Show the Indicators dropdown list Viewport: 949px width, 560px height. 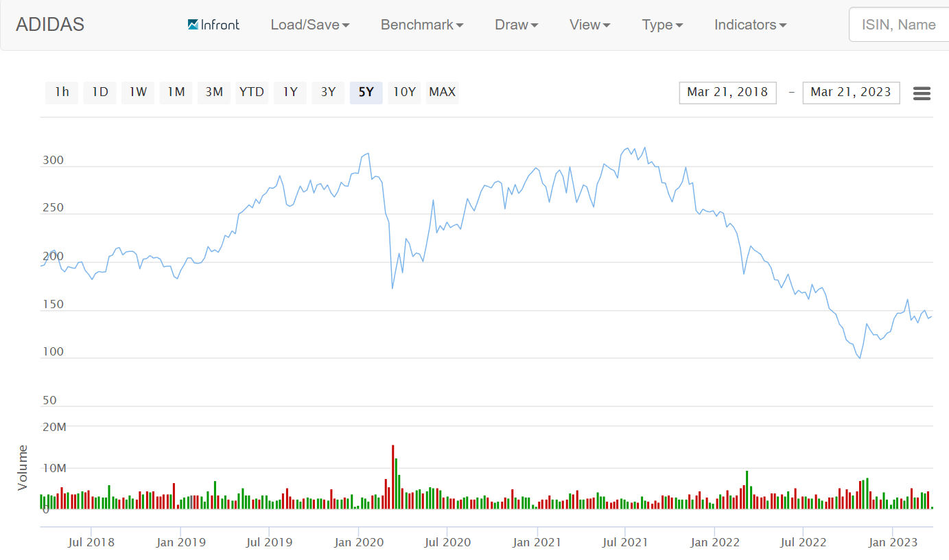(x=750, y=25)
